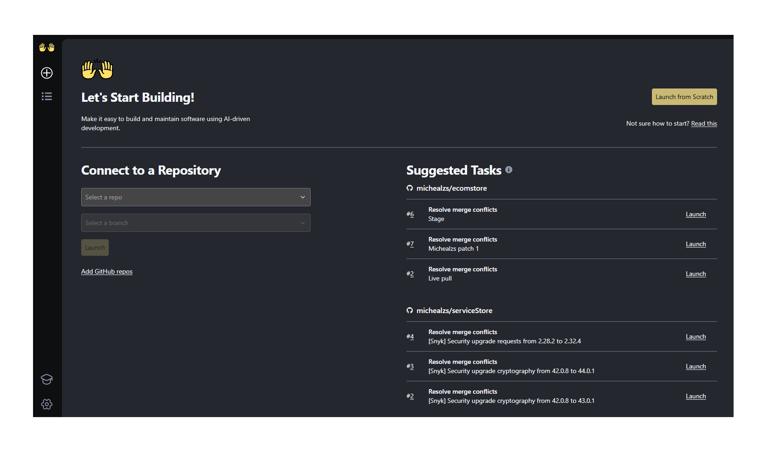Open the settings gear icon
This screenshot has width=768, height=457.
46,404
